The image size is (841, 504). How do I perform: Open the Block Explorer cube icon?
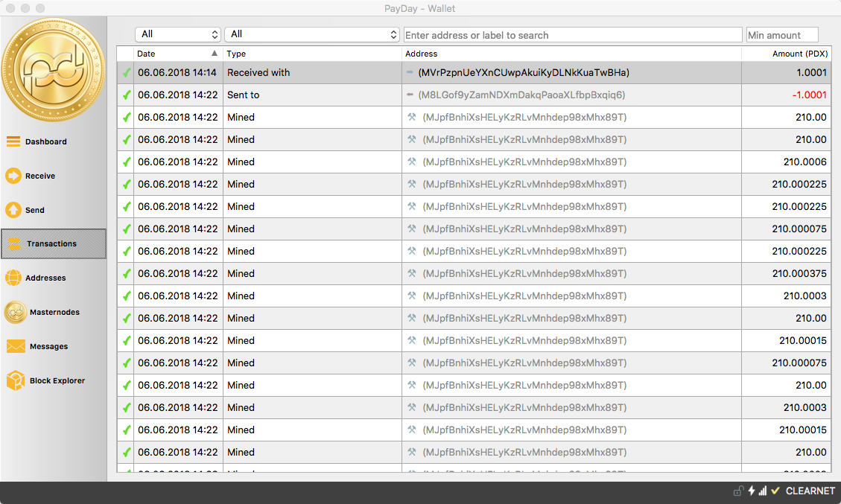(16, 380)
